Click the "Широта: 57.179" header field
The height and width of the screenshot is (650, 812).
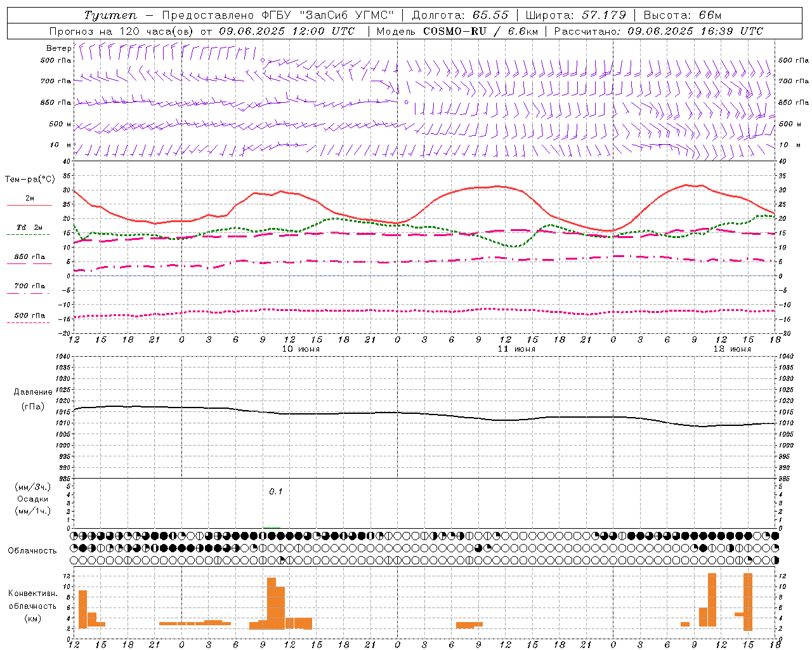click(576, 15)
